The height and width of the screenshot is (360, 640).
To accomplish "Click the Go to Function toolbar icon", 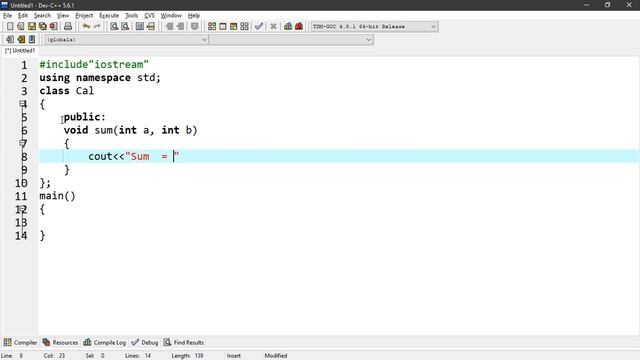I will pos(140,27).
